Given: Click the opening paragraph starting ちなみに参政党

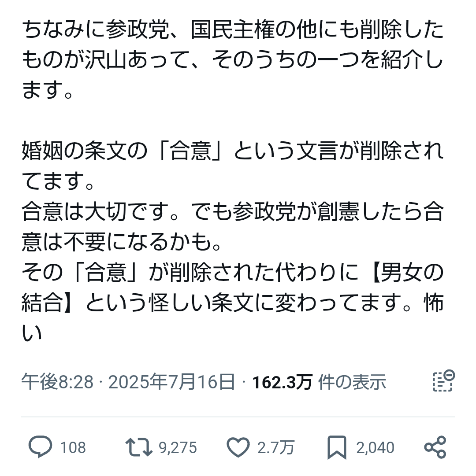Looking at the screenshot, I should [233, 59].
